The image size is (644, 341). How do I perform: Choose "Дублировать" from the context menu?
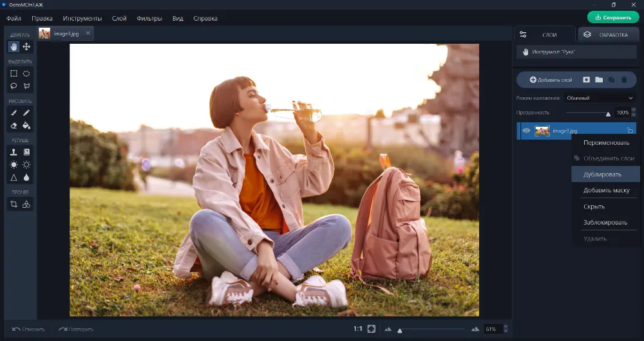(602, 174)
